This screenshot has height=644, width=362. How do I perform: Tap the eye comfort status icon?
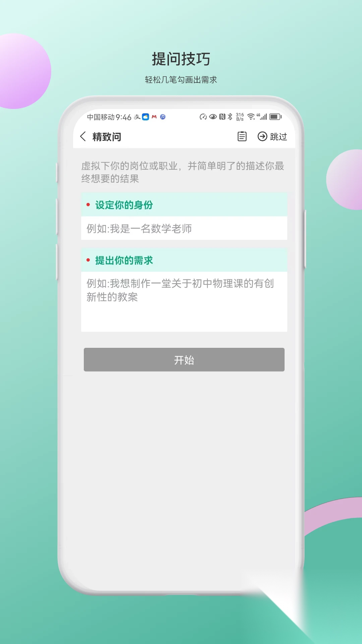(x=213, y=117)
